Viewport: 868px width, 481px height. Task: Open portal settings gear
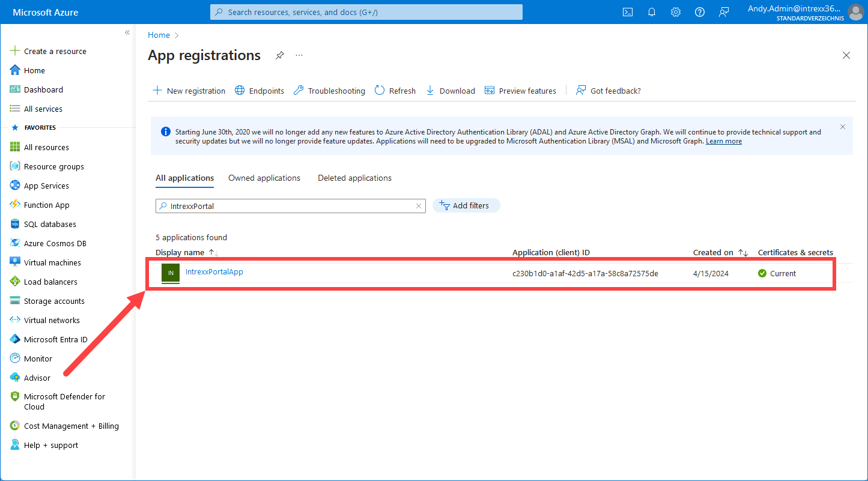676,12
